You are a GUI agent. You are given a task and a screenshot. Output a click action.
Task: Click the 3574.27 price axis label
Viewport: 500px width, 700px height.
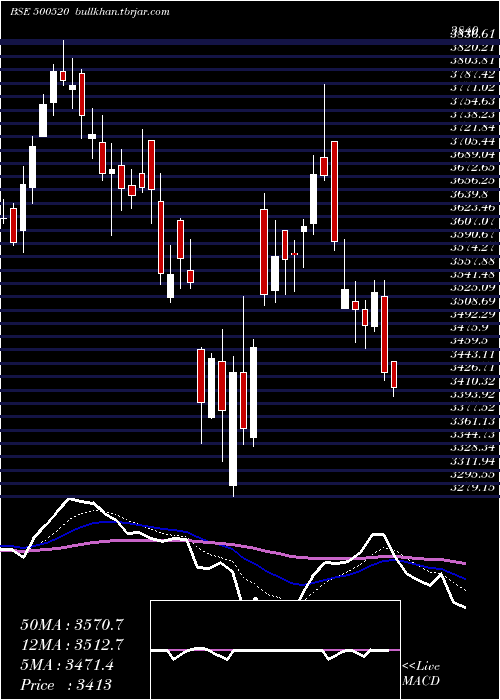[472, 247]
